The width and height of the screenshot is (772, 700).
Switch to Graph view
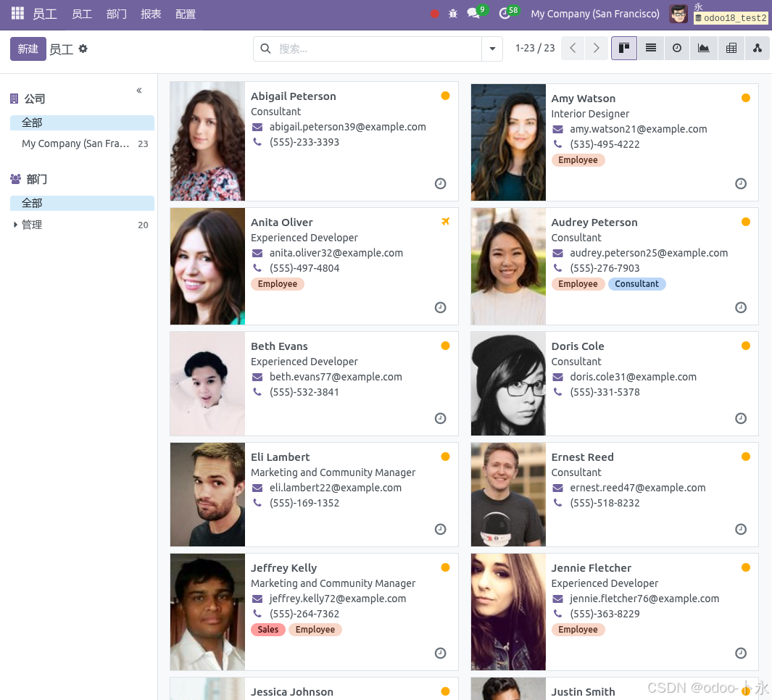point(704,49)
